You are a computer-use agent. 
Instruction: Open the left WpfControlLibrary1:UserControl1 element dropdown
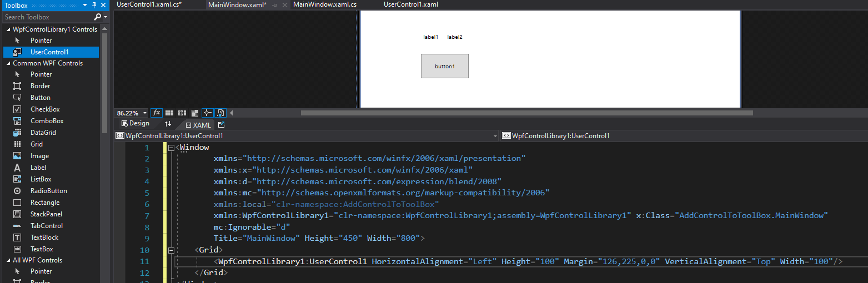click(x=496, y=135)
